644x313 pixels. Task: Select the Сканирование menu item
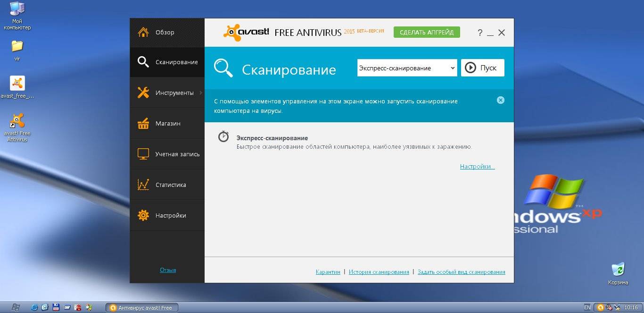167,62
